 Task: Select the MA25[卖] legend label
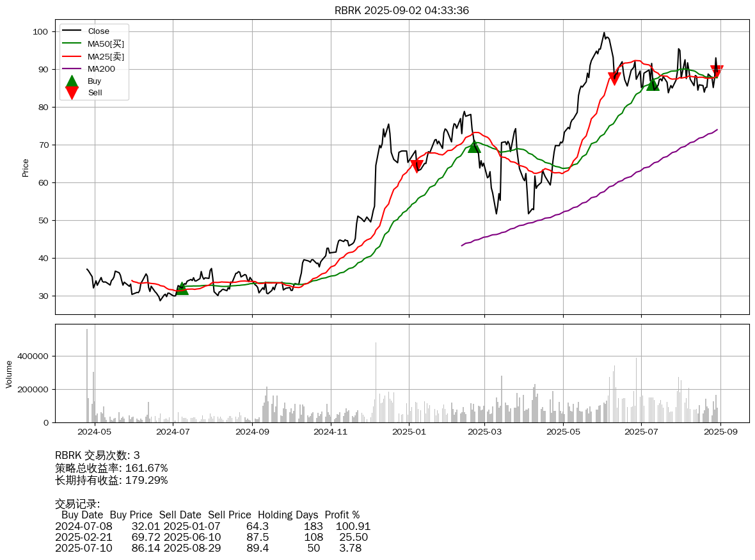point(106,56)
